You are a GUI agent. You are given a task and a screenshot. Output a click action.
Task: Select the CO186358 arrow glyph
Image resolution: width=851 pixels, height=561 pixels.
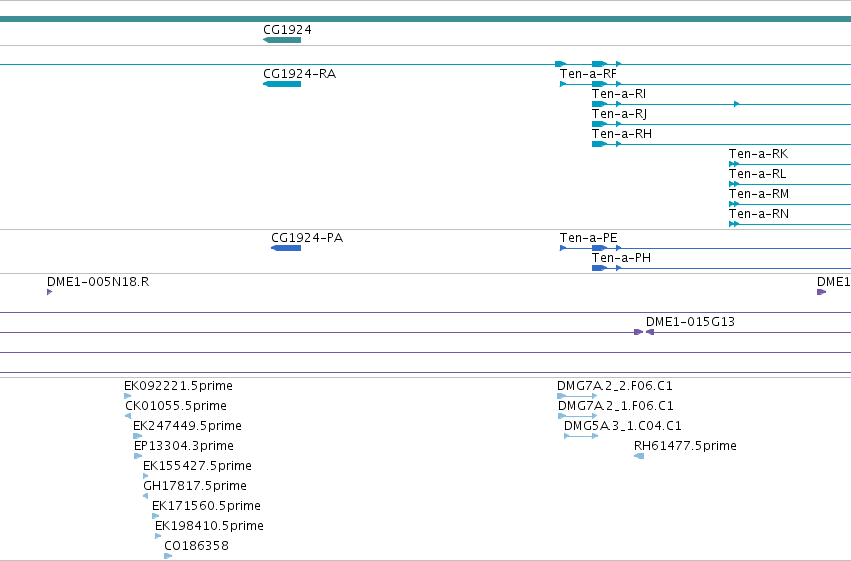[x=168, y=556]
